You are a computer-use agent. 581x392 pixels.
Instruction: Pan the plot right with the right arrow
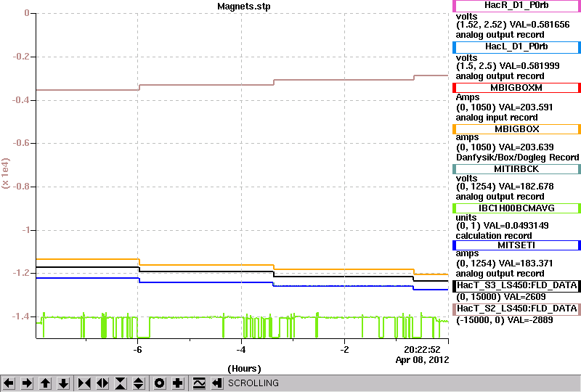[x=27, y=383]
